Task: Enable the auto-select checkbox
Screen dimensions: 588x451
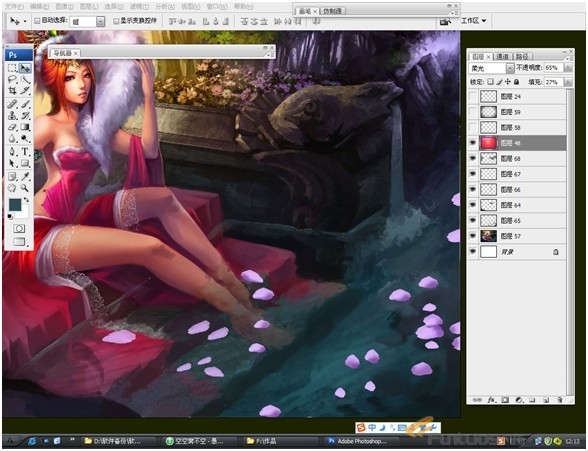Action: point(37,21)
